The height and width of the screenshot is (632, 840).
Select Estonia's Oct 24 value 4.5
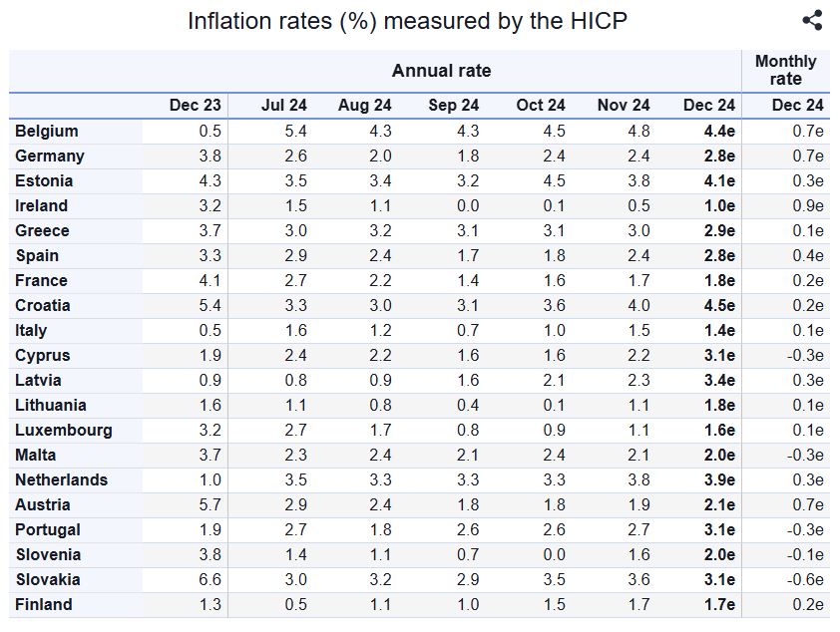click(553, 180)
